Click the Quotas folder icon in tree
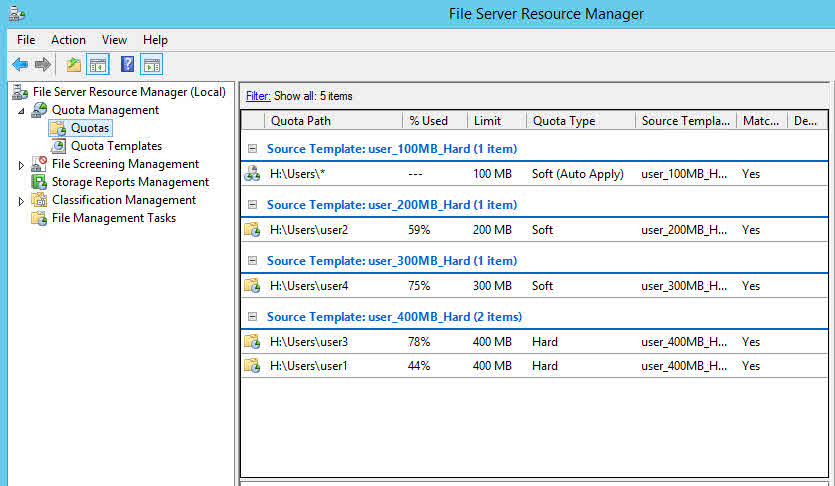 click(x=58, y=128)
